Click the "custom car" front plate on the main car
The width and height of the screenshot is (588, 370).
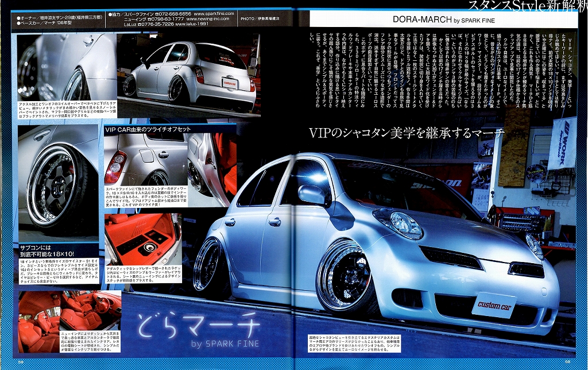(494, 305)
